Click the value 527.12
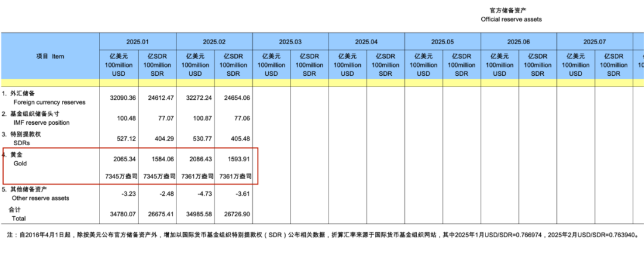The image size is (644, 255). pyautogui.click(x=126, y=139)
